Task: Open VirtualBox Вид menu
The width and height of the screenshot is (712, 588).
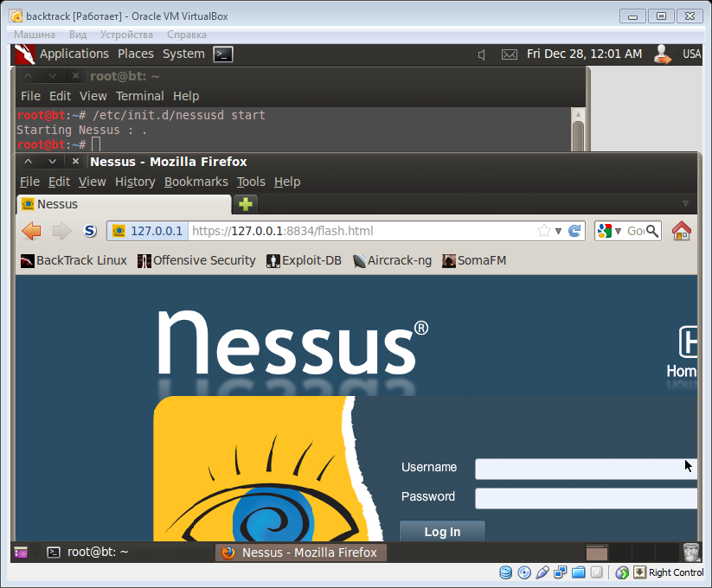Action: [x=78, y=35]
